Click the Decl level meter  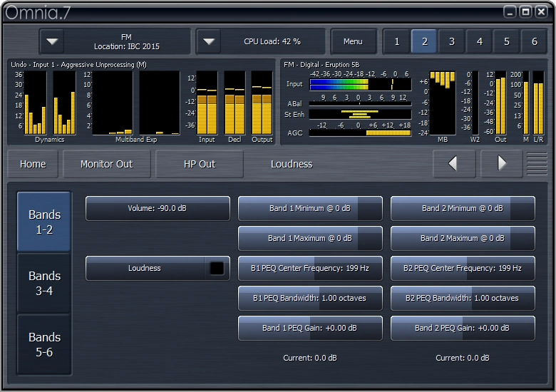235,103
